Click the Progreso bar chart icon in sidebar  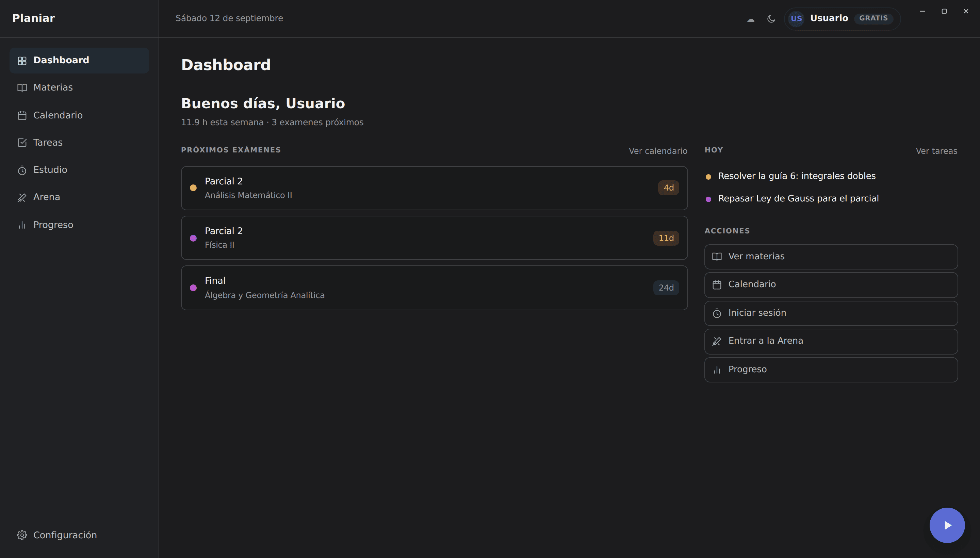point(22,225)
